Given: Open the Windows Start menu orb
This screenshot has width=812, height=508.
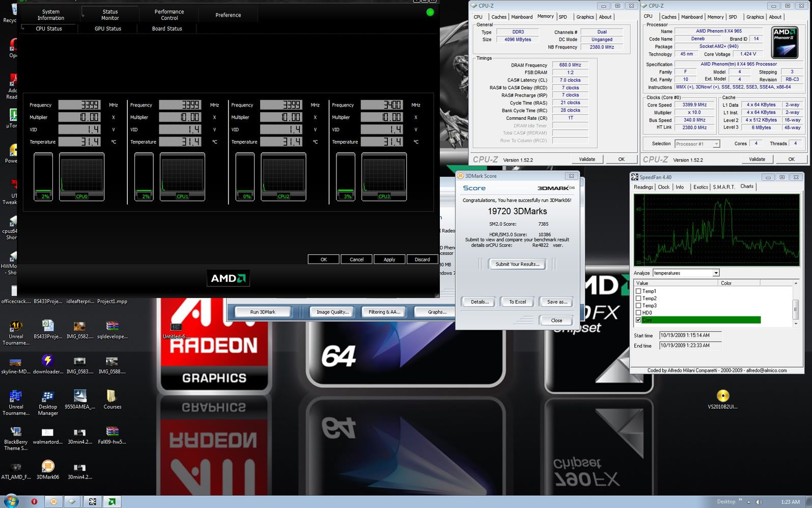Looking at the screenshot, I should click(x=11, y=501).
